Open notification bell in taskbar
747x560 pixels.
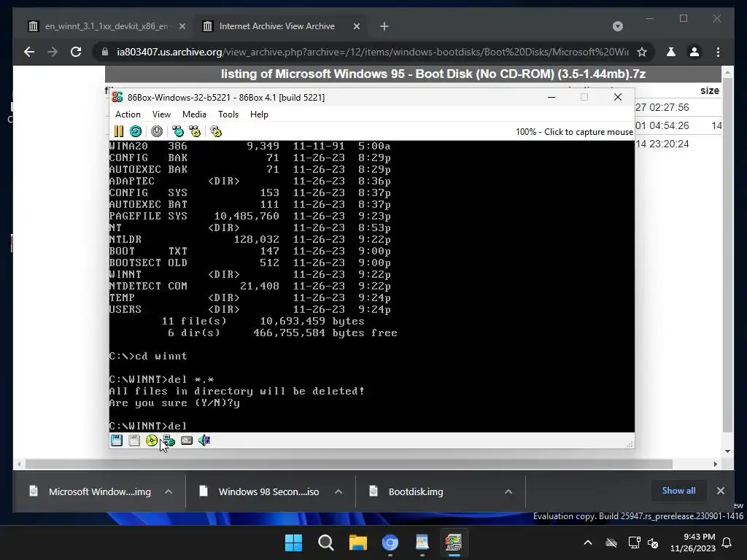click(727, 542)
